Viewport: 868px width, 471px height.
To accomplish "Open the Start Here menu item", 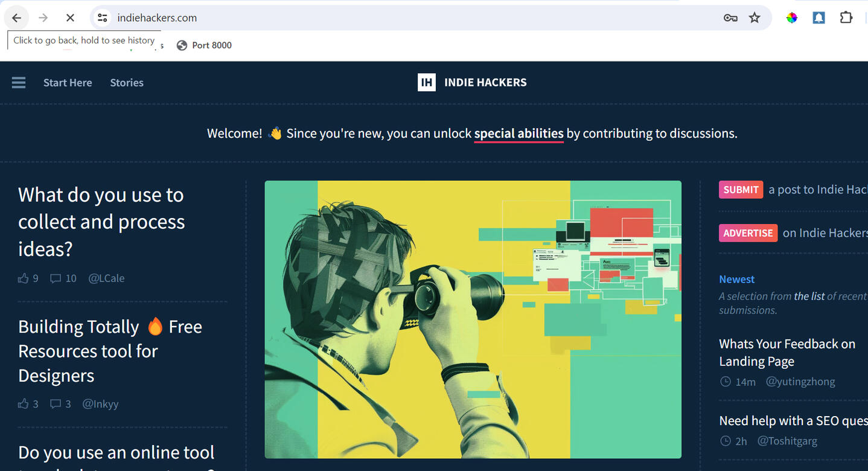I will pos(68,83).
